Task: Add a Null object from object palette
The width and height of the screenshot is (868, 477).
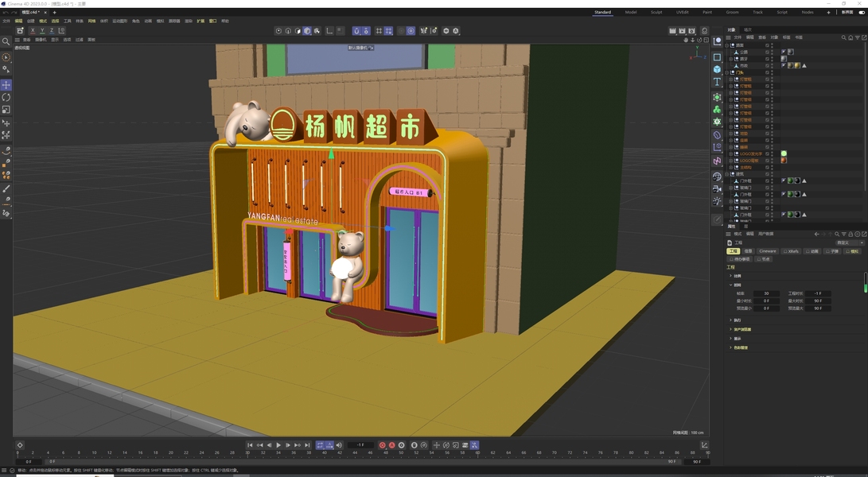Action: click(717, 42)
